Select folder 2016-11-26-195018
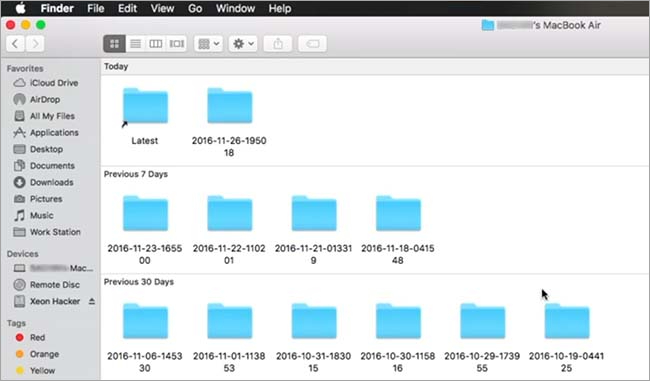This screenshot has width=650, height=381. (x=229, y=106)
